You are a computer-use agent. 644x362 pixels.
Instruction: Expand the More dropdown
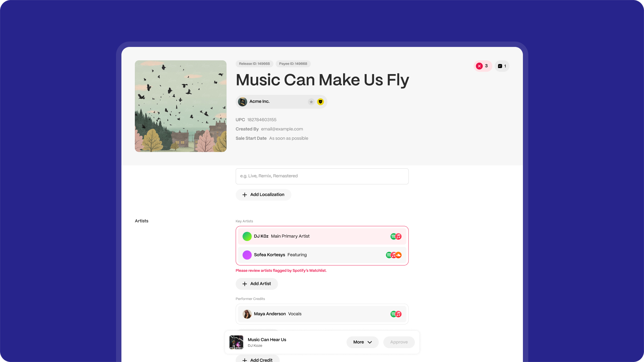[x=362, y=342]
